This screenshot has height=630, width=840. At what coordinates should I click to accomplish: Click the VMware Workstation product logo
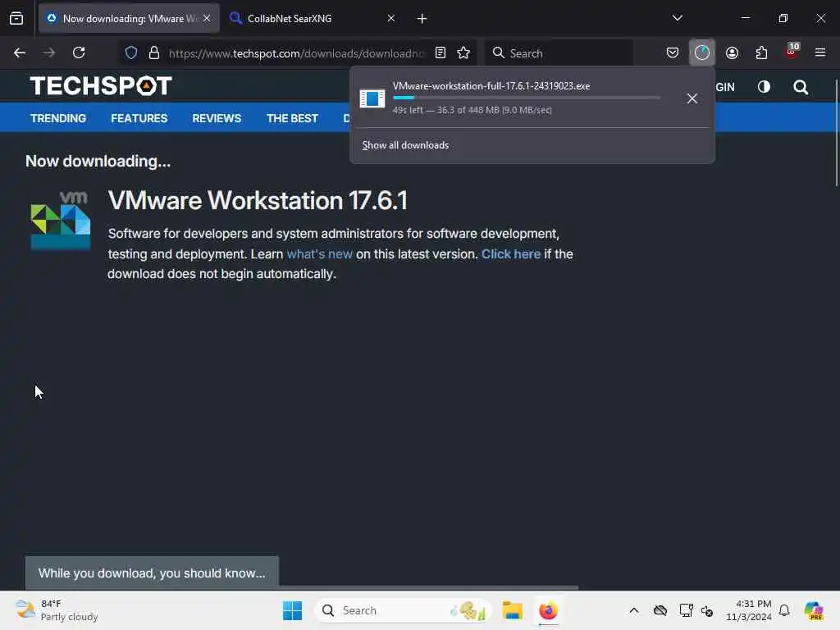[x=61, y=220]
